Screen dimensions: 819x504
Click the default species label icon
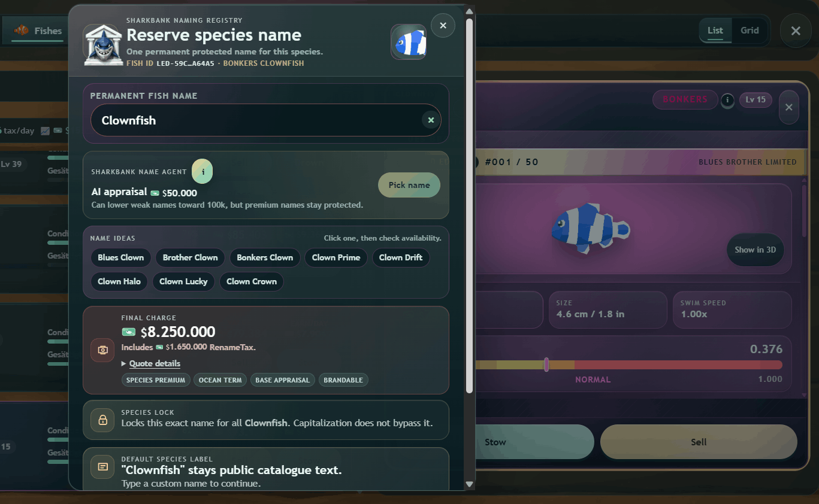[102, 466]
